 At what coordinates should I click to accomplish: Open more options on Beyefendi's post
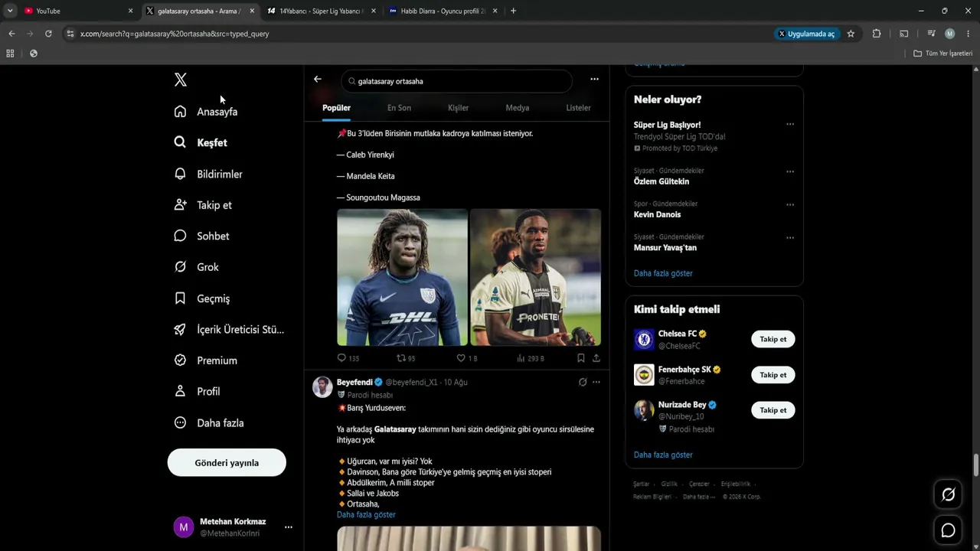[x=596, y=382]
